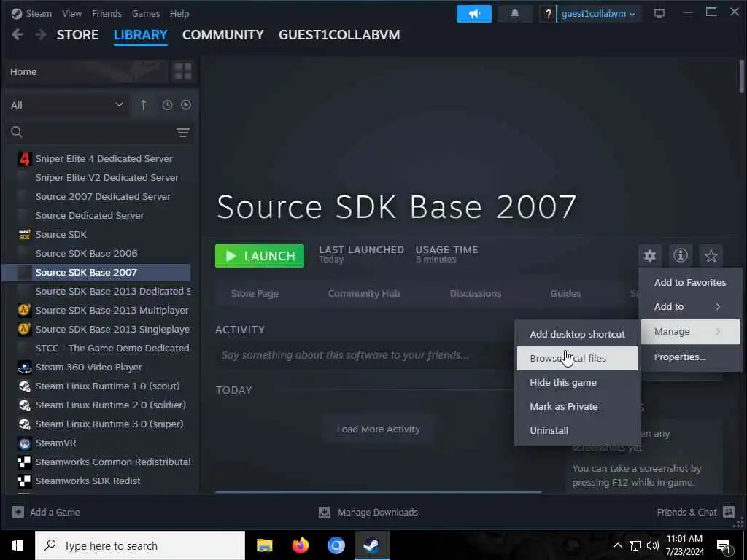747x560 pixels.
Task: Open the notifications bell
Action: [514, 14]
